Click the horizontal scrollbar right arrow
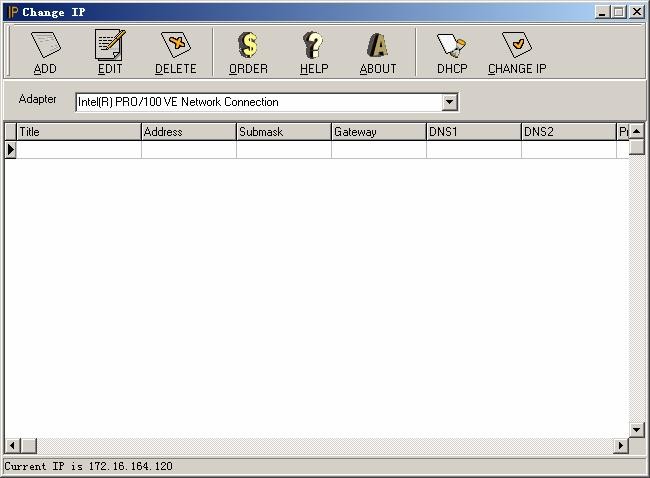 coord(621,446)
